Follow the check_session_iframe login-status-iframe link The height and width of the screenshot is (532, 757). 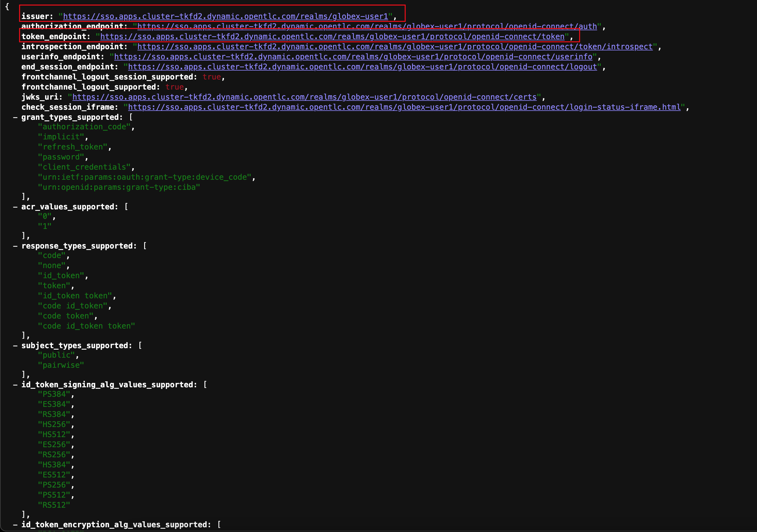click(404, 107)
